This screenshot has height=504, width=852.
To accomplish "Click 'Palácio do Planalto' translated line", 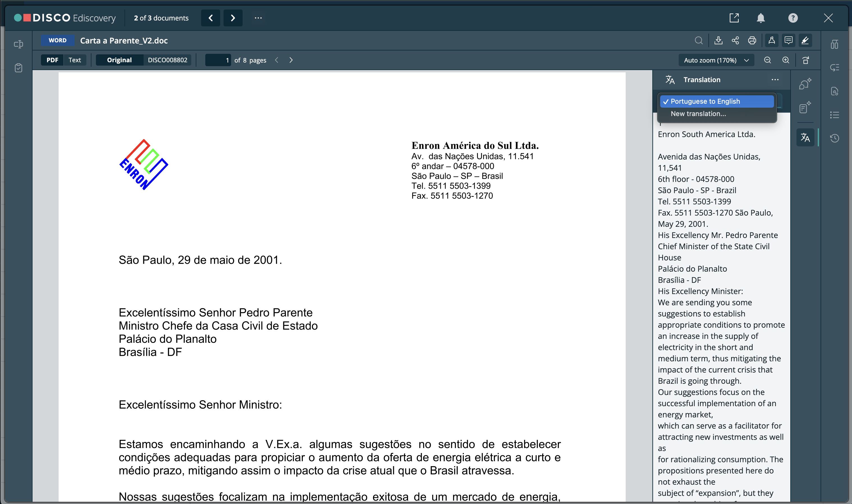I will tap(692, 269).
